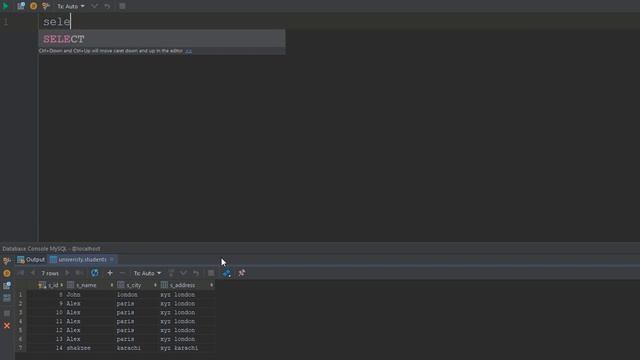Click Rollback arrow in results toolbar
The image size is (640, 360).
[196, 273]
